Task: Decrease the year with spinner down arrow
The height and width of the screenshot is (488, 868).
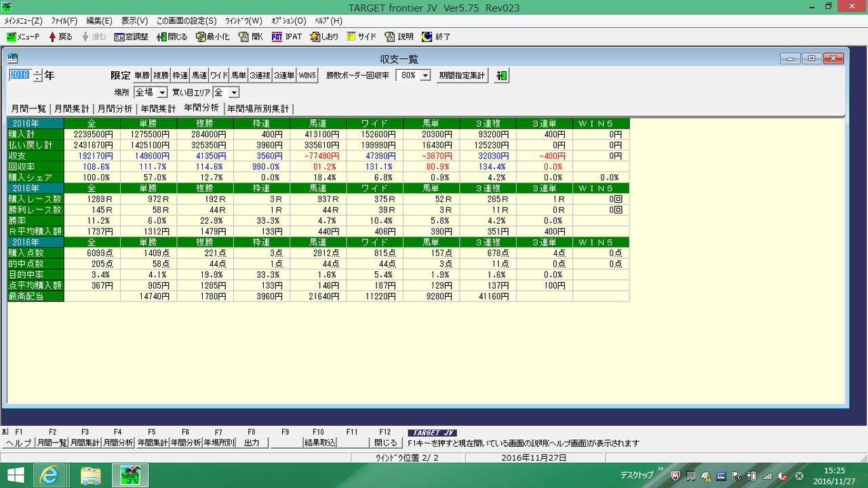Action: (x=37, y=79)
